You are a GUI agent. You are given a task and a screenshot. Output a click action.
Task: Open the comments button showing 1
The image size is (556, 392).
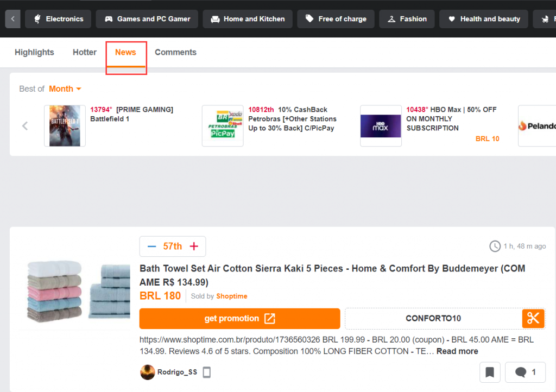[x=525, y=372]
